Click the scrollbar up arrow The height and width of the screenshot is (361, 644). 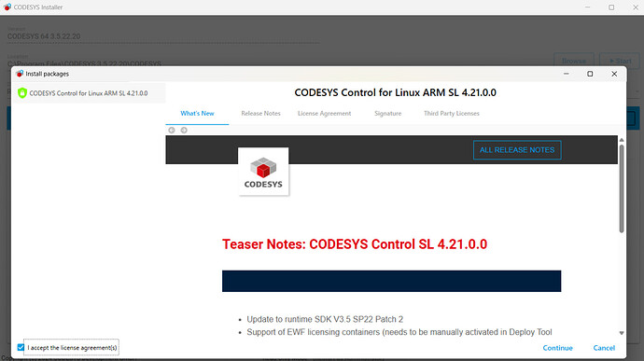click(622, 140)
